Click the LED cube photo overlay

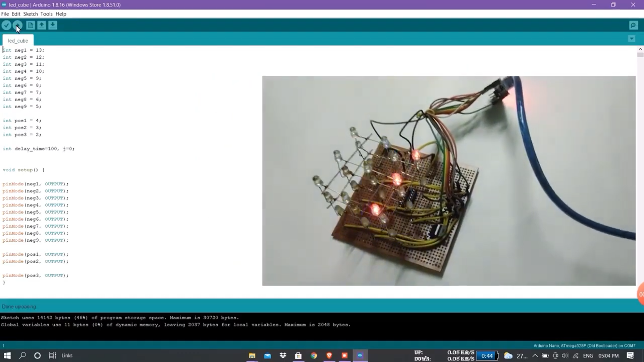click(x=449, y=181)
